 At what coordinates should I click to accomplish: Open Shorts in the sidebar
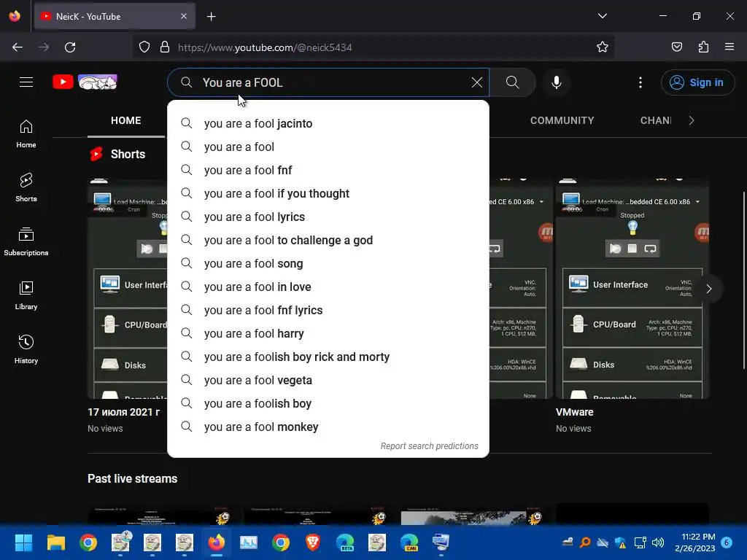(26, 187)
